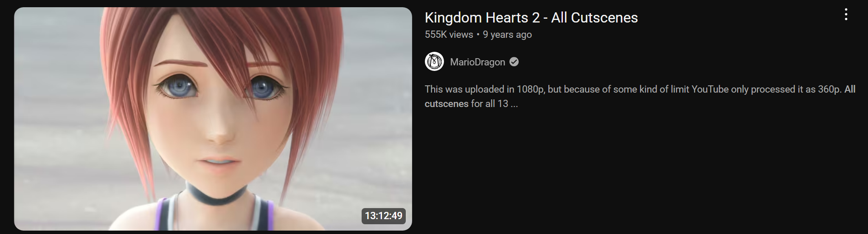Image resolution: width=868 pixels, height=234 pixels.
Task: Click the bullet between views and date
Action: [478, 34]
